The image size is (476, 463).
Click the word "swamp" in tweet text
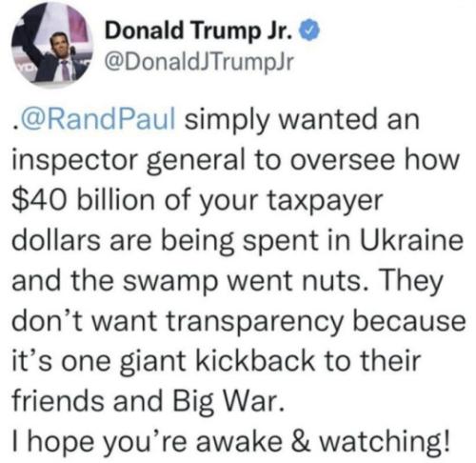[x=170, y=282]
